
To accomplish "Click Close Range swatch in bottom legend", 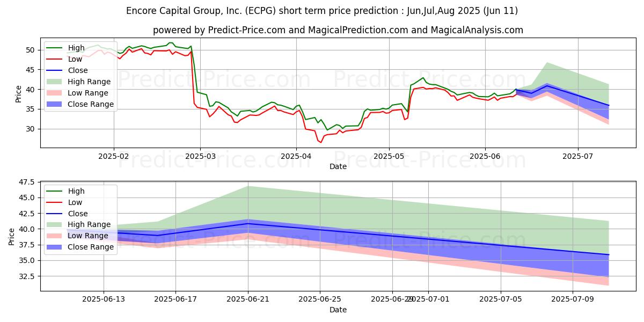I will [x=55, y=247].
